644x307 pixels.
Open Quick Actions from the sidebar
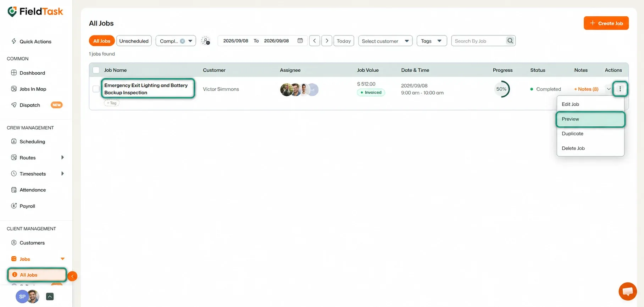click(31, 41)
